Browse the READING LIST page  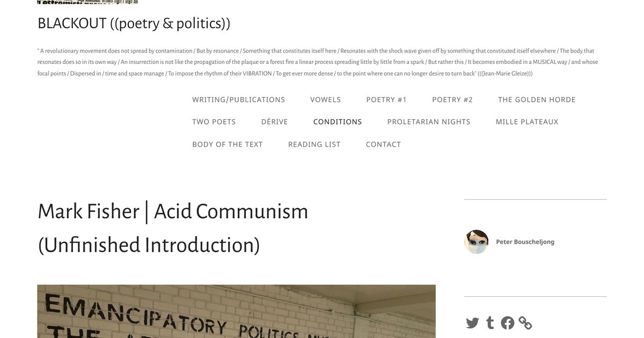314,144
